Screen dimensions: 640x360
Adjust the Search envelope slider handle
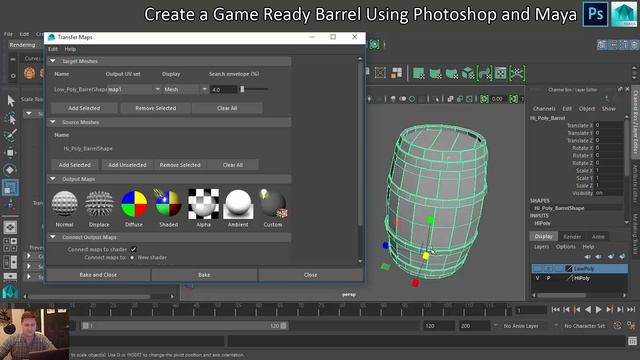tap(242, 89)
